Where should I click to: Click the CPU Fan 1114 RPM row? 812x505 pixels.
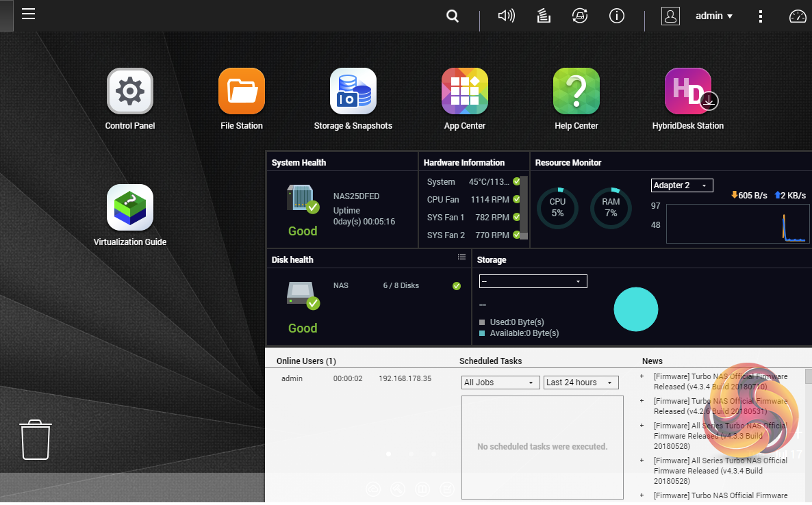[473, 200]
